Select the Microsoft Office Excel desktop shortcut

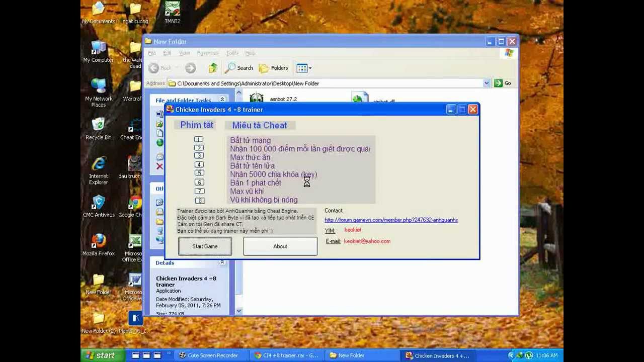click(133, 248)
